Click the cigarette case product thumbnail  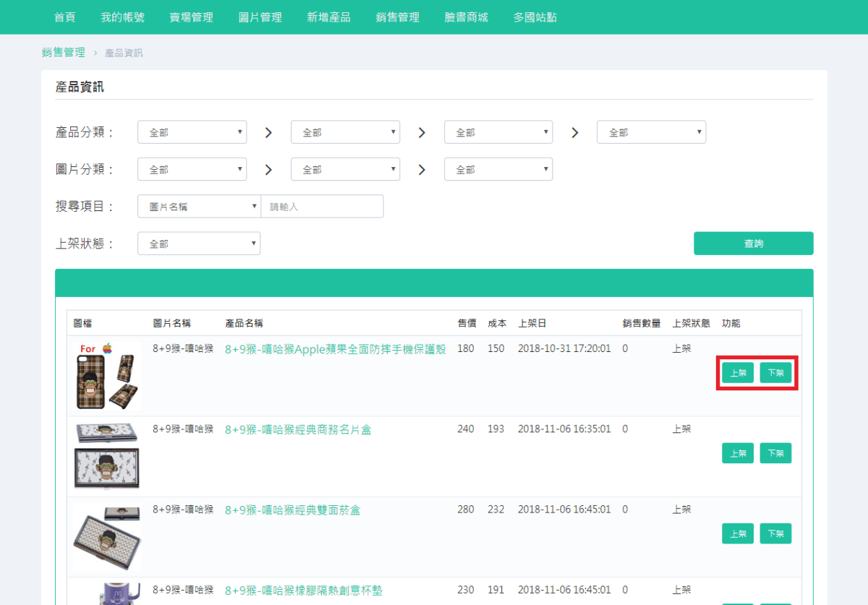pyautogui.click(x=107, y=536)
